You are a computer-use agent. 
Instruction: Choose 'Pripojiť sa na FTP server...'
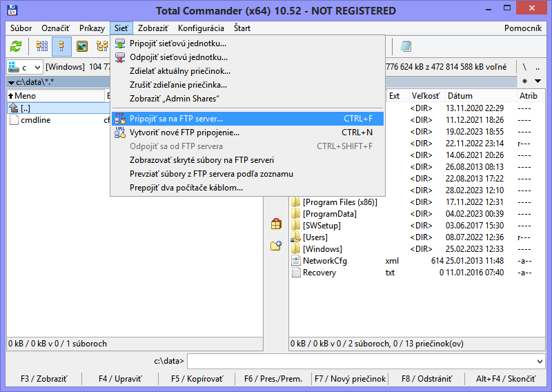tap(177, 119)
